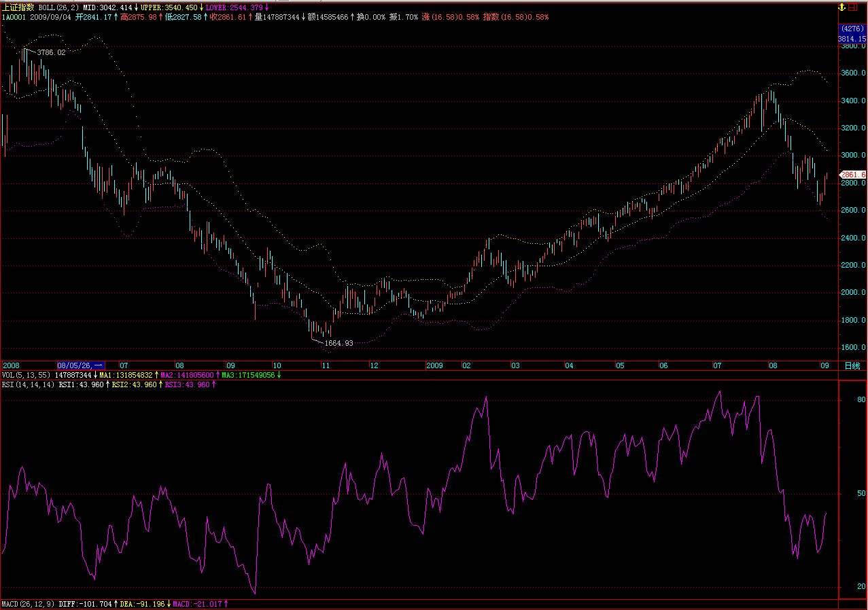Viewport: 868px width, 610px height.
Task: Click the 收2861.61 close price
Action: click(x=228, y=16)
